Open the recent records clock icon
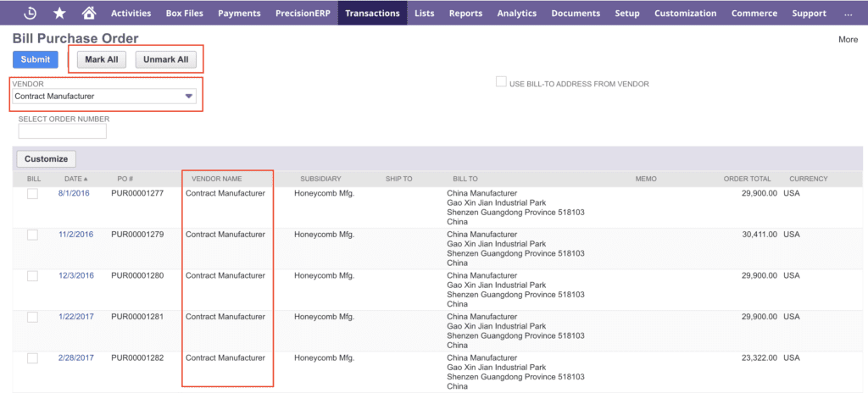 [x=30, y=13]
